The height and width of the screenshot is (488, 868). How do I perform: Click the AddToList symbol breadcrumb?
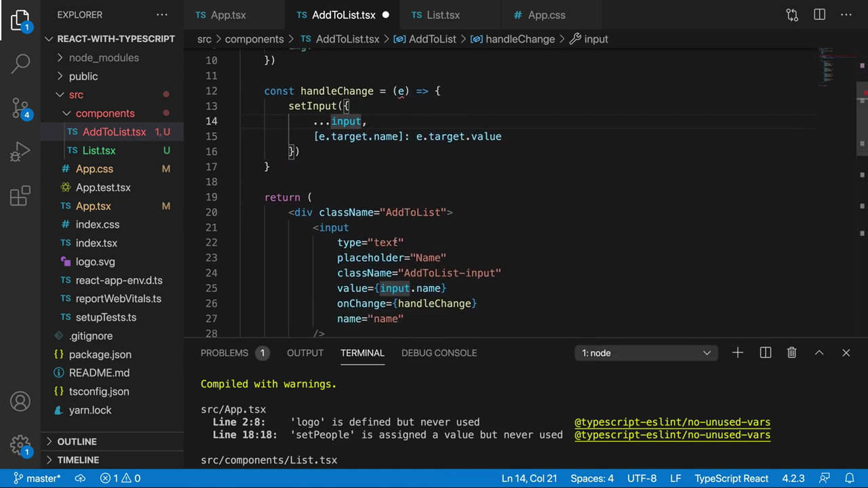pos(425,39)
